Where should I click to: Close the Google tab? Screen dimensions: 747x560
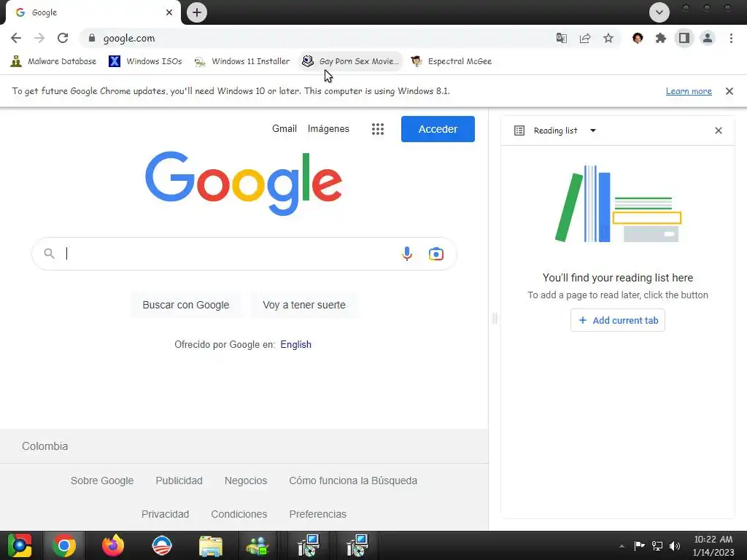point(169,12)
